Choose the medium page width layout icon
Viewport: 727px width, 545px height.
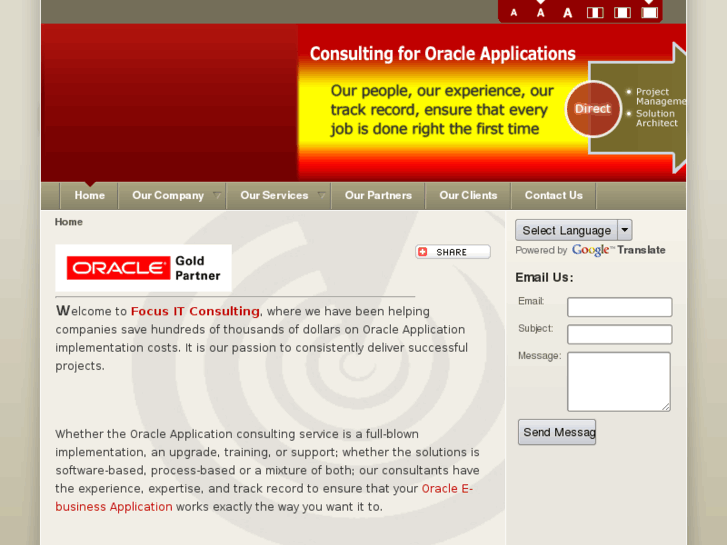(x=622, y=13)
